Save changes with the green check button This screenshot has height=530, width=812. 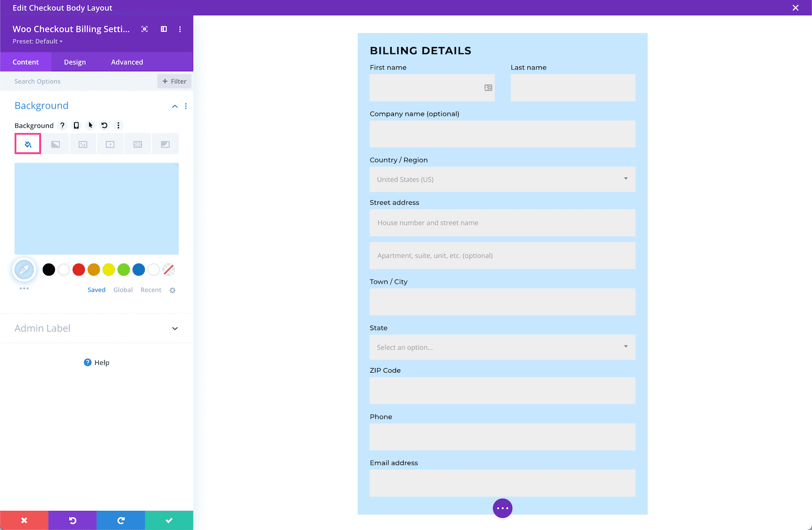(x=168, y=520)
